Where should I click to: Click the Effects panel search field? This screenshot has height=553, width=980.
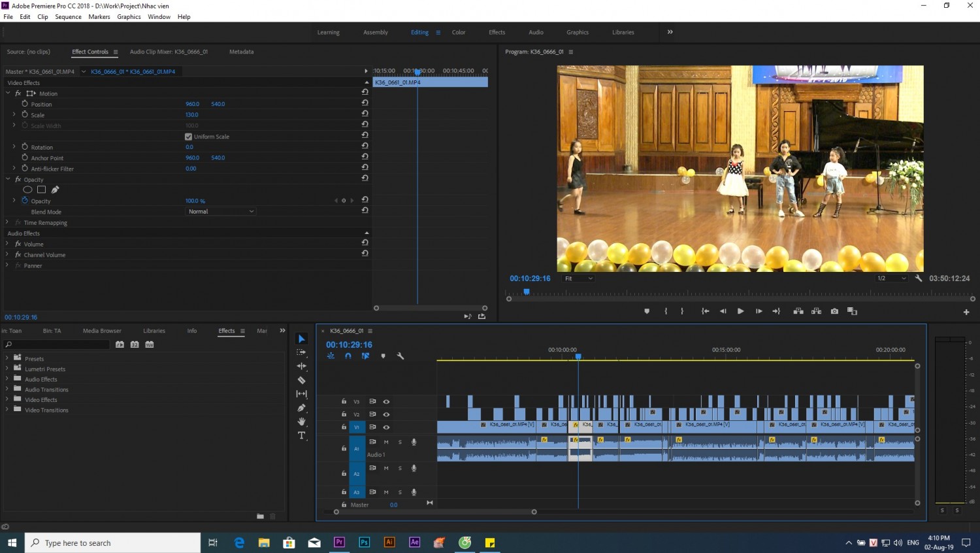[x=57, y=344]
